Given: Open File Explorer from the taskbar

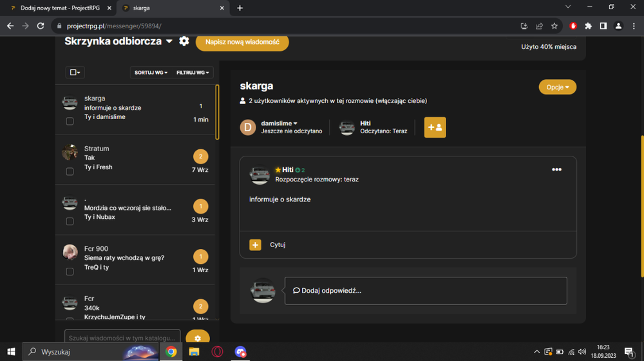Looking at the screenshot, I should (194, 351).
